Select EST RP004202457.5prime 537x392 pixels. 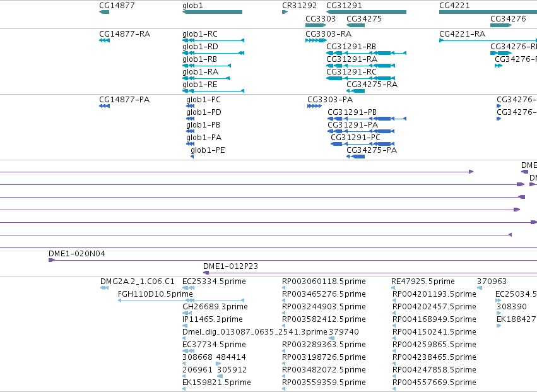pyautogui.click(x=434, y=307)
